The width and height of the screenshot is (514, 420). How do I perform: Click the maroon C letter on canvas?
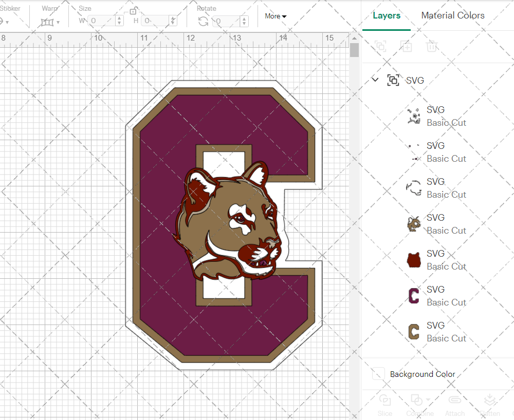point(164,229)
